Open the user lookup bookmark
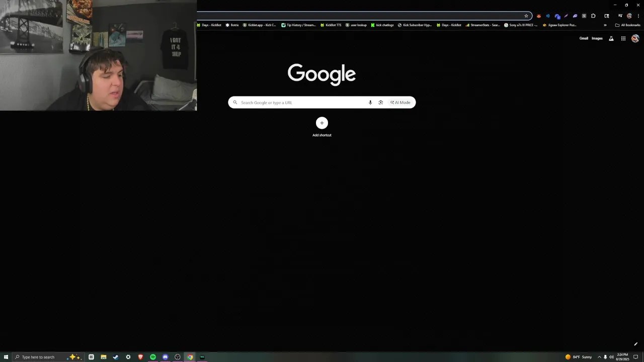The height and width of the screenshot is (362, 644). [x=356, y=25]
